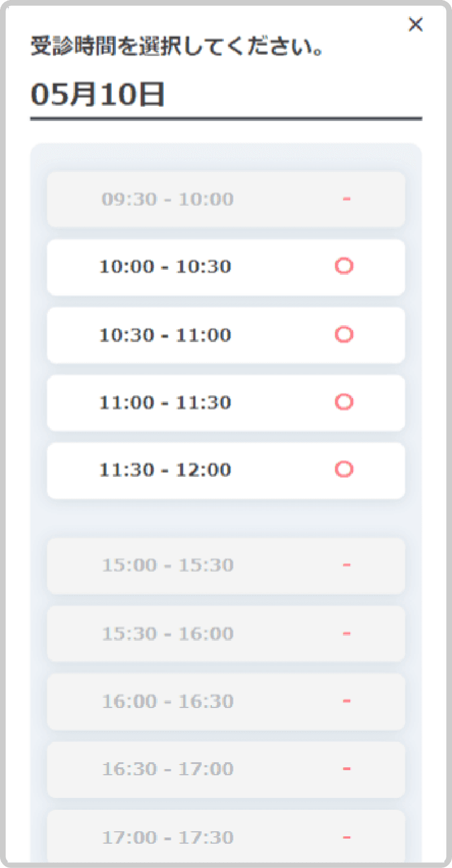The width and height of the screenshot is (452, 868).
Task: Click the availability circle for 11:30 - 12:00
Action: pos(344,469)
